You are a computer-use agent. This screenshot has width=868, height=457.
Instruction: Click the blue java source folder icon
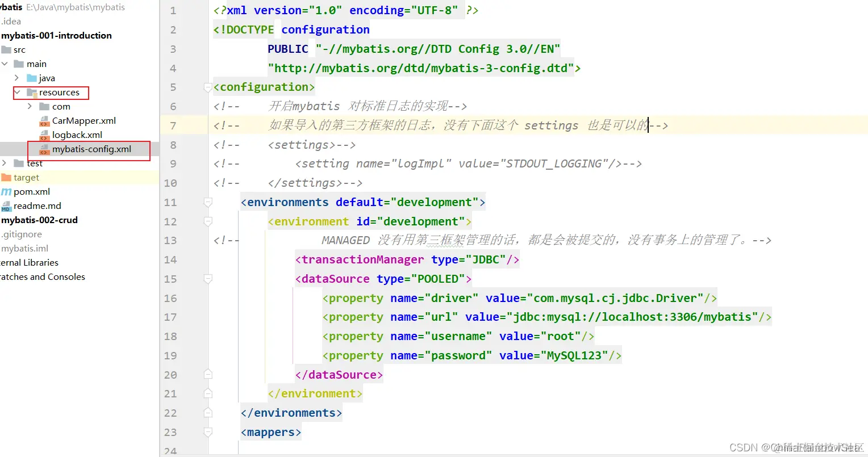point(32,78)
